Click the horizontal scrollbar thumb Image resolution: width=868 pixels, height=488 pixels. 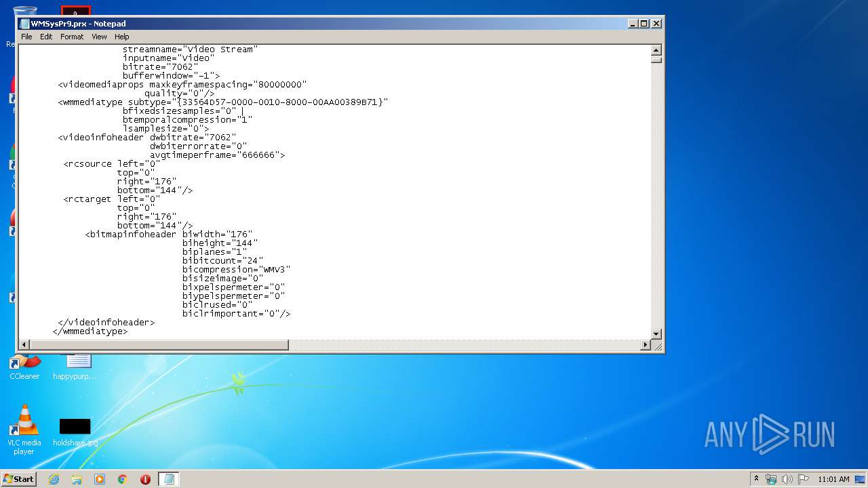coord(159,345)
